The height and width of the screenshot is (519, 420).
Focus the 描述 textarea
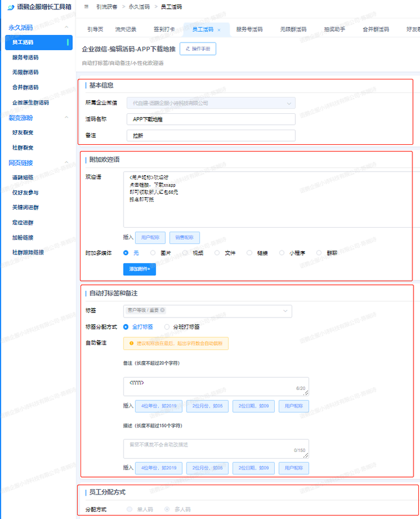tap(215, 448)
